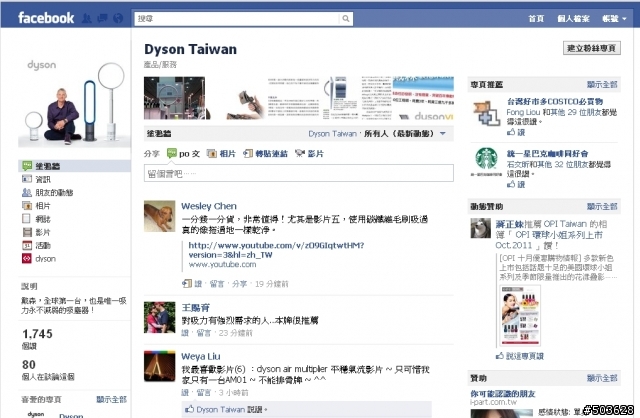The image size is (640, 418).
Task: Open friends' activity icon in sidebar
Action: [x=27, y=192]
